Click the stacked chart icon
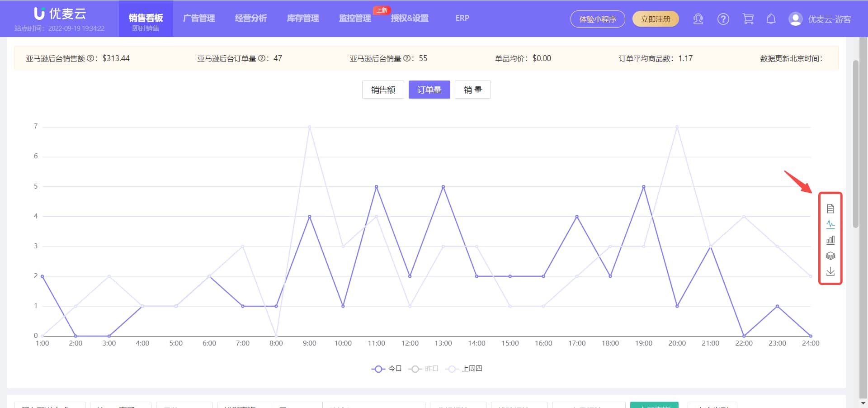Image resolution: width=868 pixels, height=408 pixels. [830, 256]
